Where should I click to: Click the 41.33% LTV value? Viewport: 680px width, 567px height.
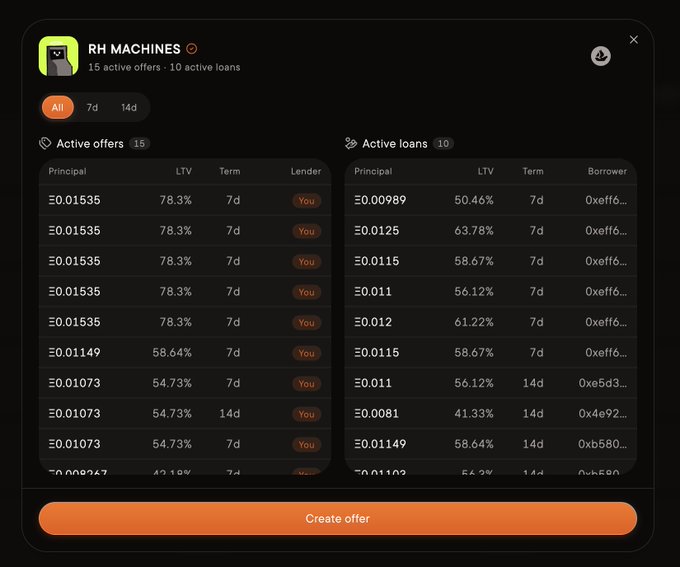click(474, 413)
